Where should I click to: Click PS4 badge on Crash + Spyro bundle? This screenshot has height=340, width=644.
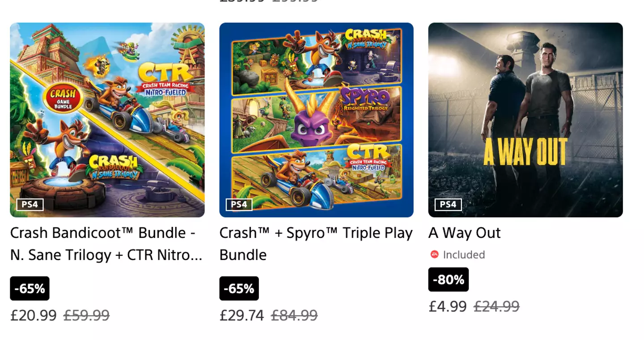239,205
